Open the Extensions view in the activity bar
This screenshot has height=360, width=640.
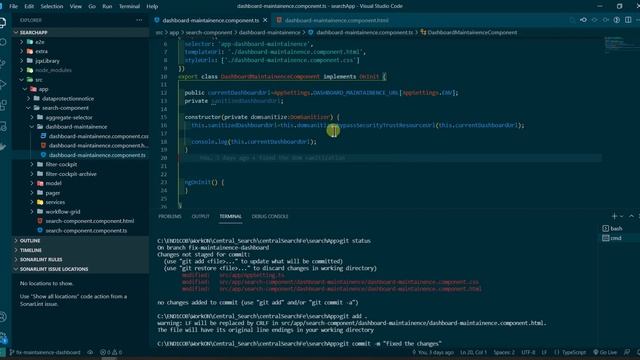pyautogui.click(x=3, y=105)
